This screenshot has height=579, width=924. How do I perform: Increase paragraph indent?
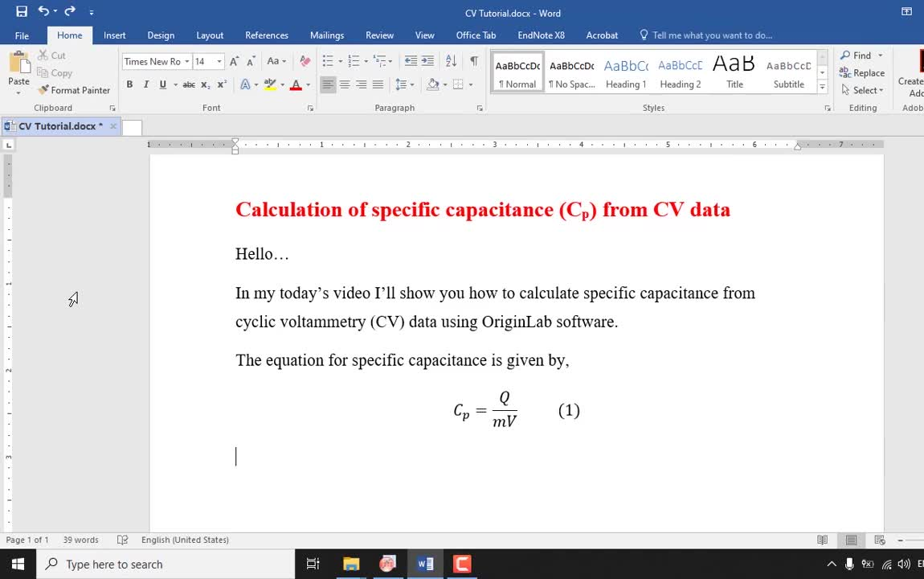[427, 61]
